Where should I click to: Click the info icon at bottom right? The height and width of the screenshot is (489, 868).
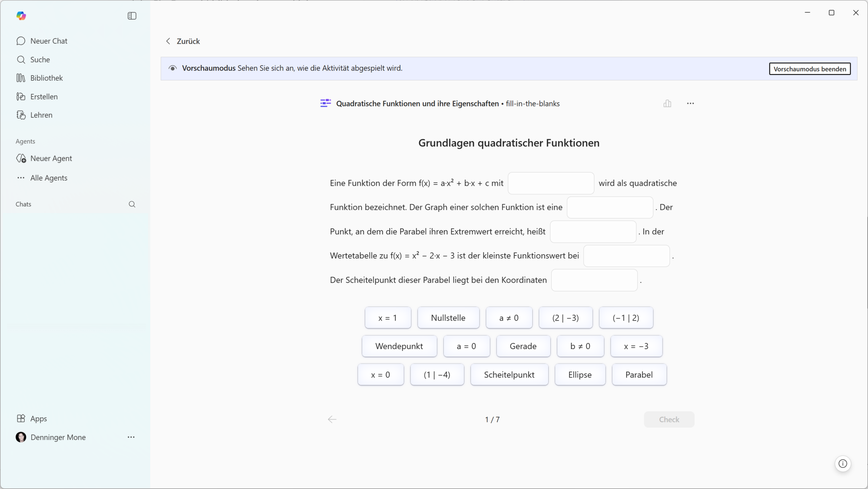pos(843,464)
